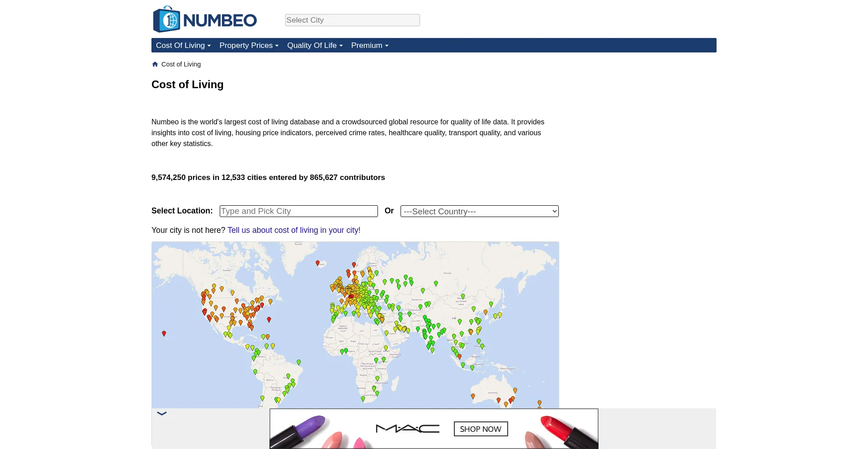Image resolution: width=868 pixels, height=449 pixels.
Task: Open the Cost Of Living menu
Action: 183,45
